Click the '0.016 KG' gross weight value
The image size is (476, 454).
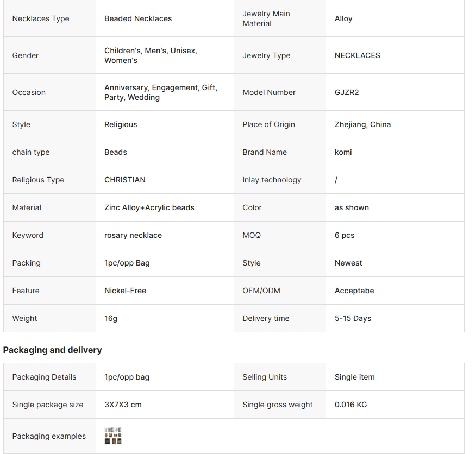click(350, 405)
